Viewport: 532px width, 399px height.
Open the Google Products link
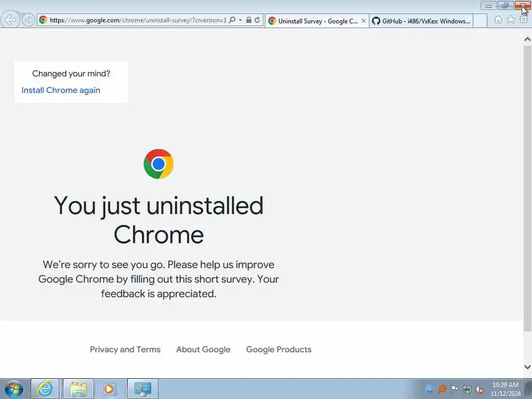click(x=279, y=350)
